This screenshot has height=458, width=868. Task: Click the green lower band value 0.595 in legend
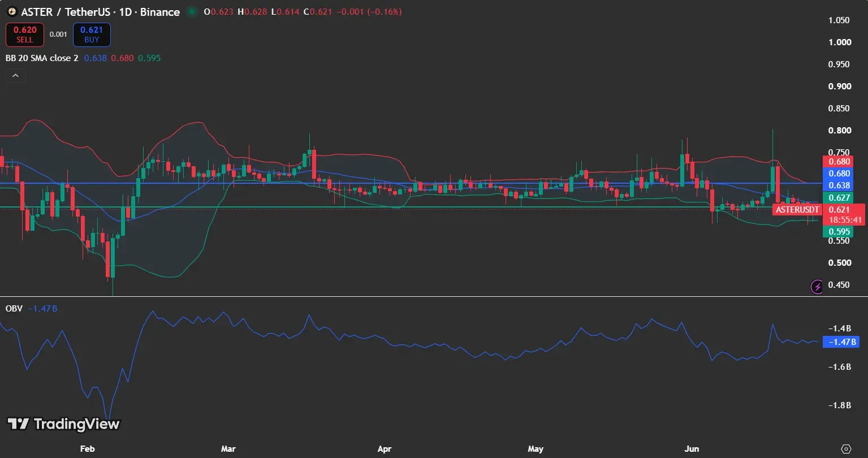149,58
